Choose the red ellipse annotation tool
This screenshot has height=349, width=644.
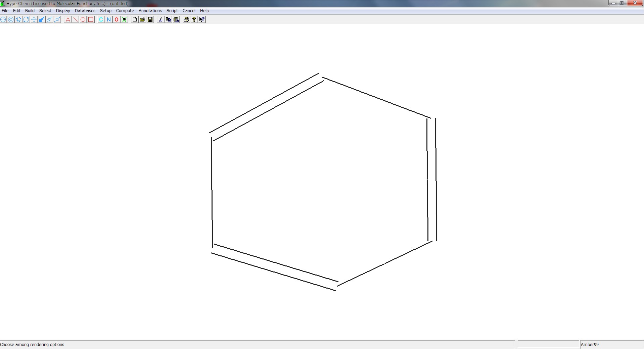pyautogui.click(x=83, y=19)
